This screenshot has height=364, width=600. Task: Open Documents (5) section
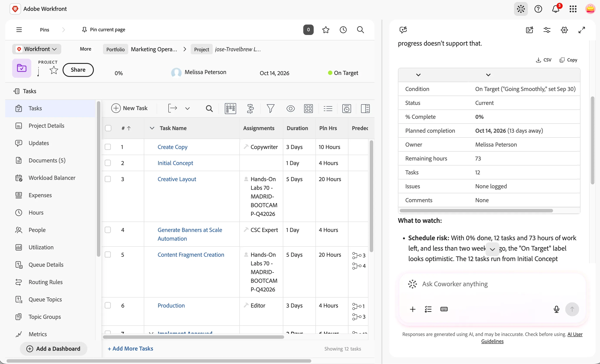coord(47,160)
